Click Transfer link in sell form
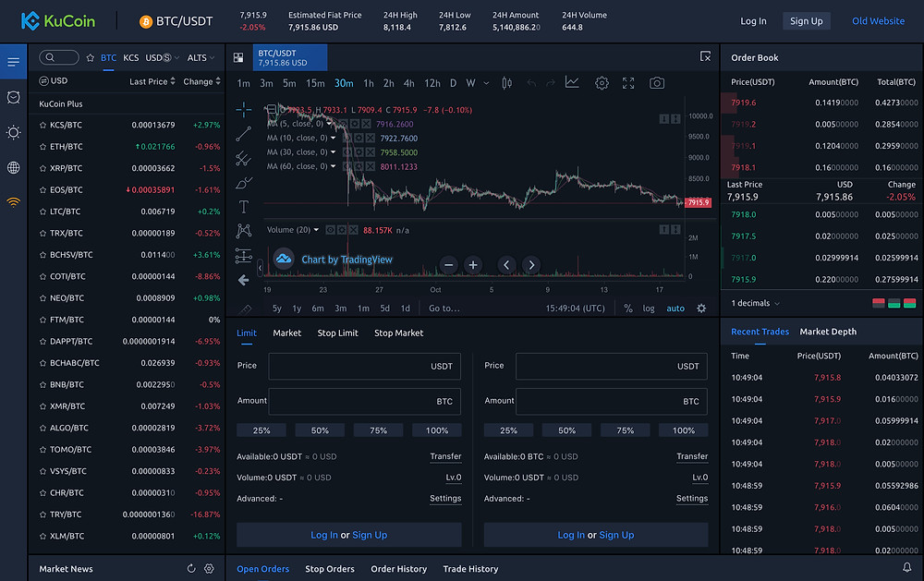Viewport: 924px width, 581px height. click(x=692, y=456)
